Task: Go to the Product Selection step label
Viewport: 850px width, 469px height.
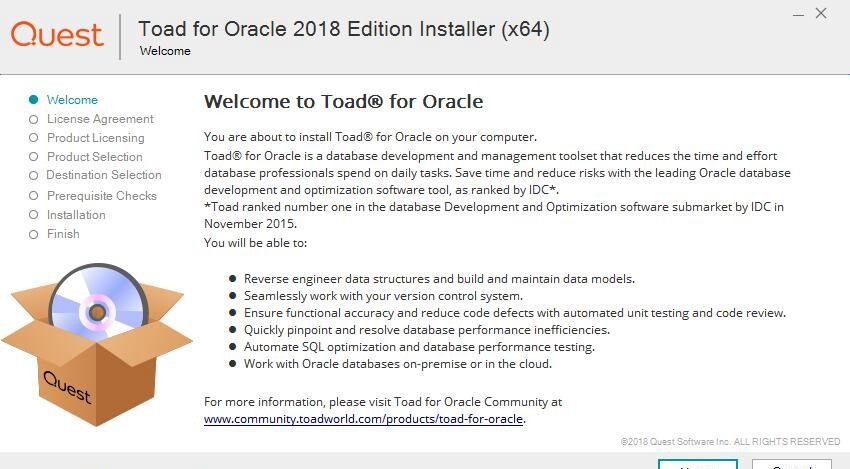Action: pos(95,157)
